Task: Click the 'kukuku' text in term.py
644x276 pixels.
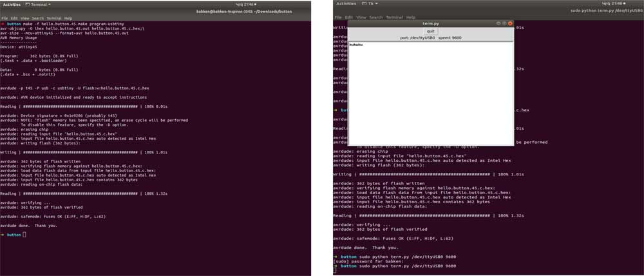Action: pyautogui.click(x=355, y=44)
